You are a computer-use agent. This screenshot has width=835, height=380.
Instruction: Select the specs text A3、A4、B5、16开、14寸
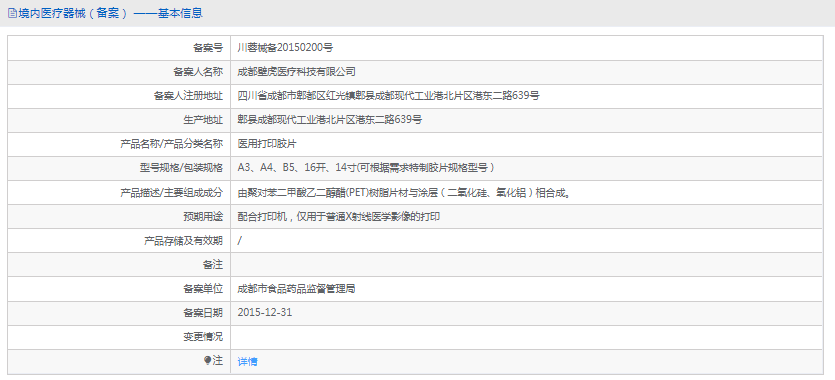tap(367, 168)
